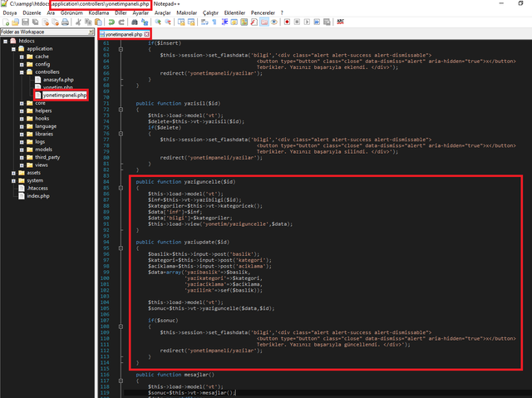The width and height of the screenshot is (532, 398).
Task: Click the Redo arrow icon
Action: pyautogui.click(x=121, y=22)
